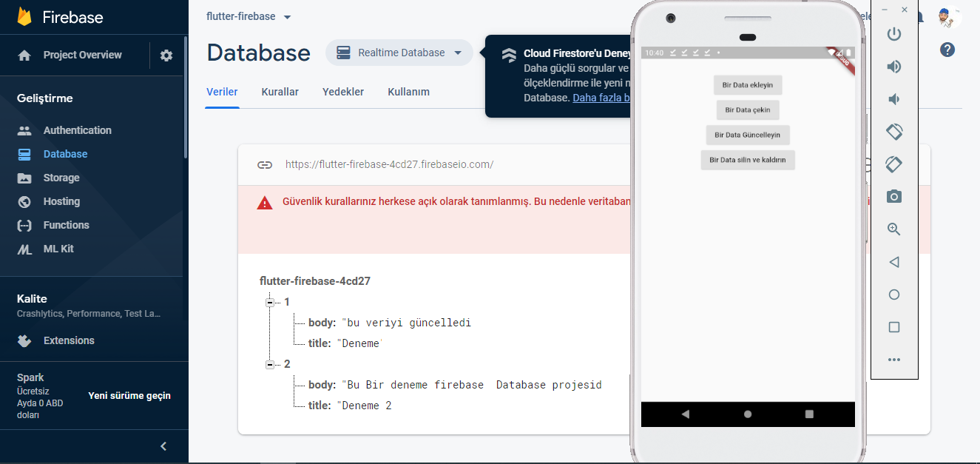Screen dimensions: 980x464
Task: Click the Geliştirme section header
Action: tap(45, 98)
